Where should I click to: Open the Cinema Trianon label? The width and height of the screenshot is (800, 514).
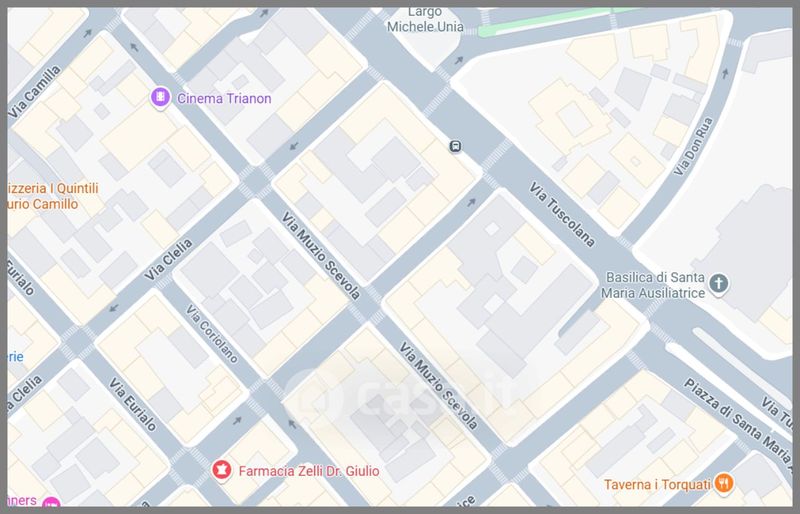(x=224, y=98)
